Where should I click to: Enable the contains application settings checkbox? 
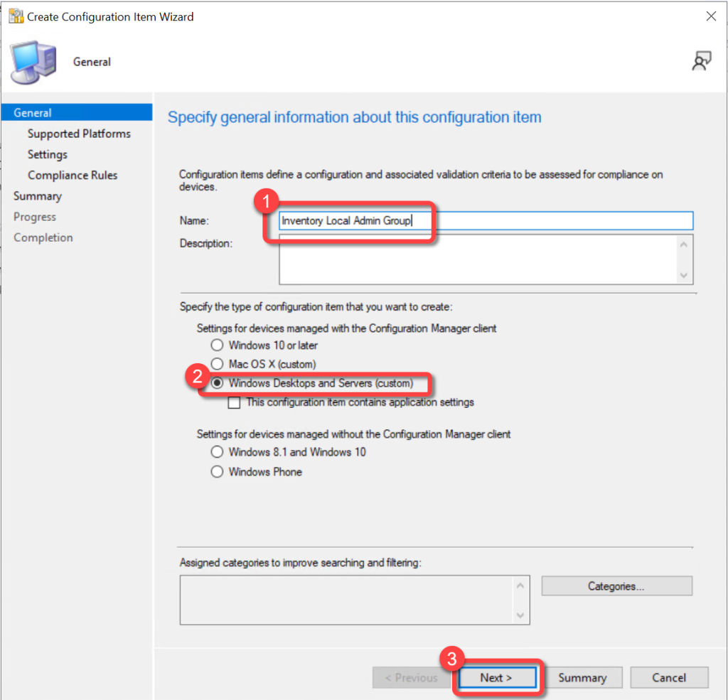[x=234, y=402]
